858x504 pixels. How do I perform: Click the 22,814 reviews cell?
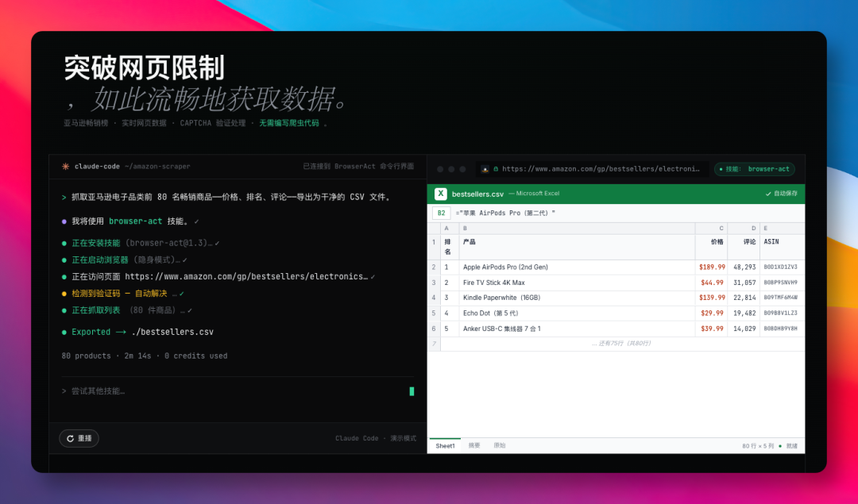(x=744, y=298)
